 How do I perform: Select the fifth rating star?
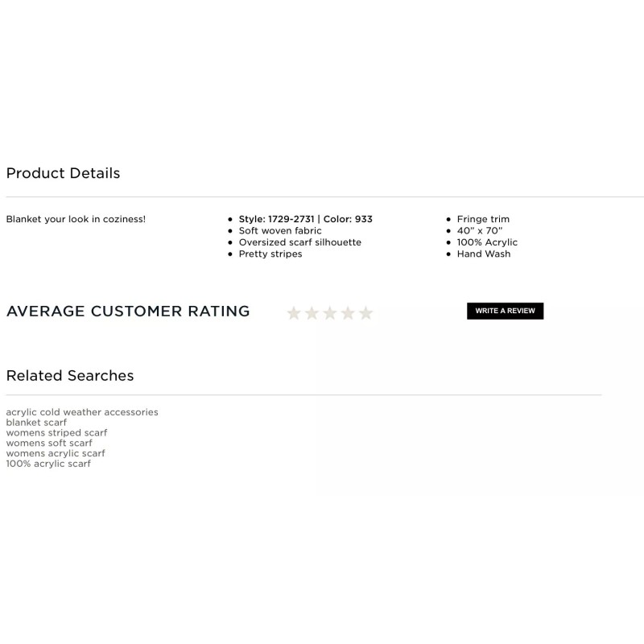(x=366, y=313)
